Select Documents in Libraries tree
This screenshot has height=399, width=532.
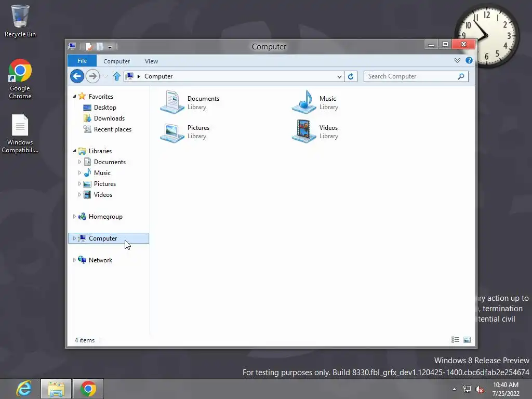pos(110,162)
